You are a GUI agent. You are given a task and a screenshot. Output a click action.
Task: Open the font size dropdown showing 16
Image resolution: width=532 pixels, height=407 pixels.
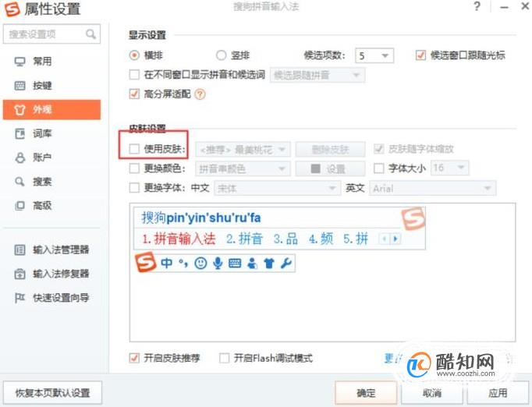pyautogui.click(x=450, y=168)
